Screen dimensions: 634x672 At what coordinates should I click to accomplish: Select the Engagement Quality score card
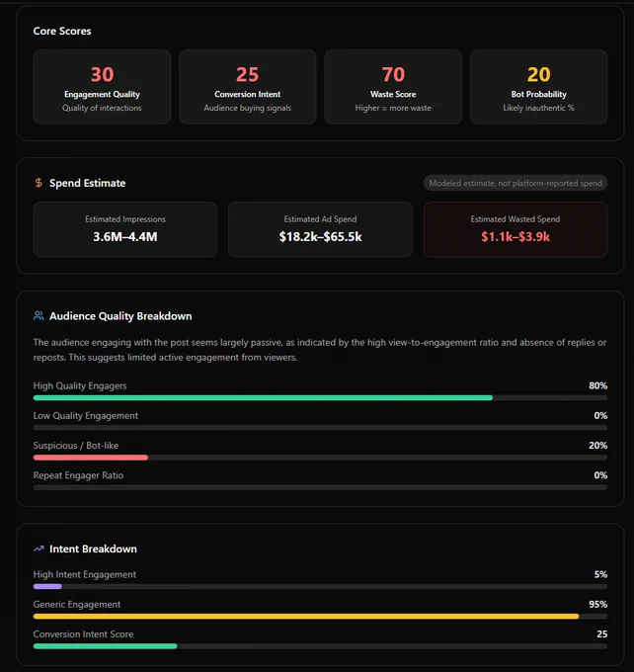tap(102, 87)
